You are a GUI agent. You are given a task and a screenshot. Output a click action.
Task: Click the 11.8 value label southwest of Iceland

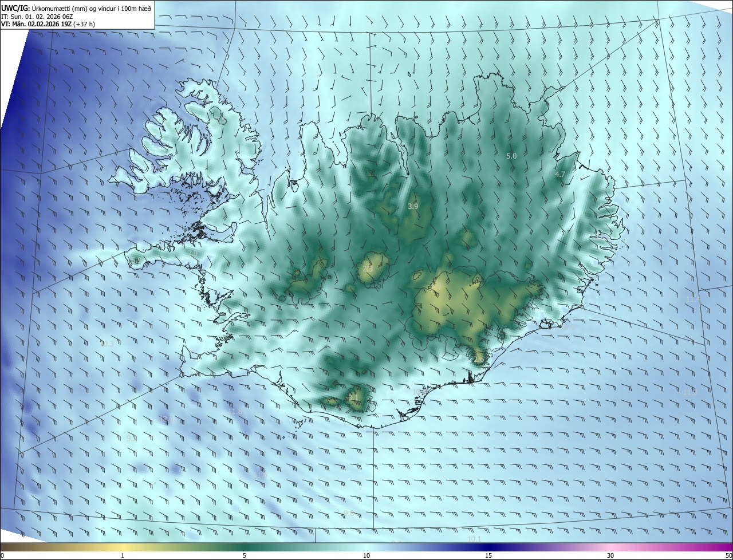coord(235,411)
